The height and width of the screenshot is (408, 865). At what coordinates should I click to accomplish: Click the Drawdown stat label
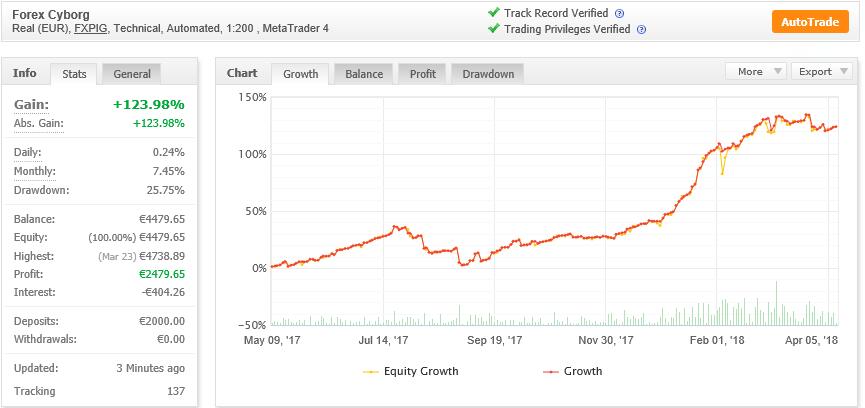point(41,190)
